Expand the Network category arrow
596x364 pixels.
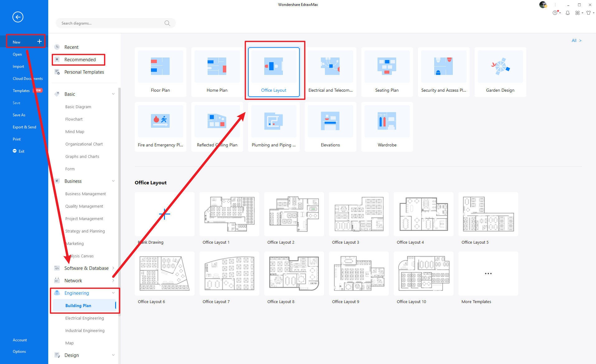113,281
